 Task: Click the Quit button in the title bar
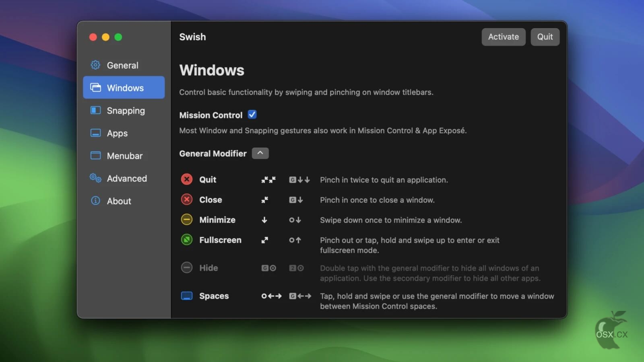click(x=545, y=37)
